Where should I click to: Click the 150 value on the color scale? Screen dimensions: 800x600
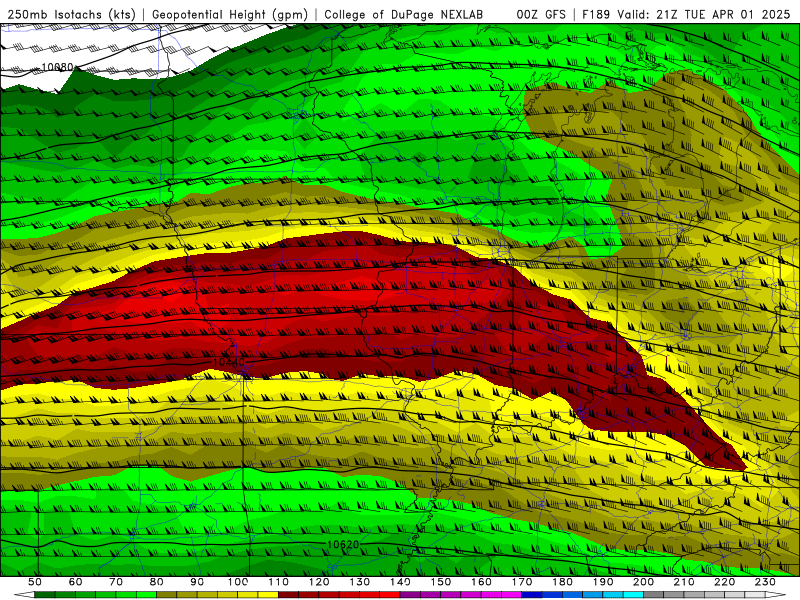coord(441,582)
